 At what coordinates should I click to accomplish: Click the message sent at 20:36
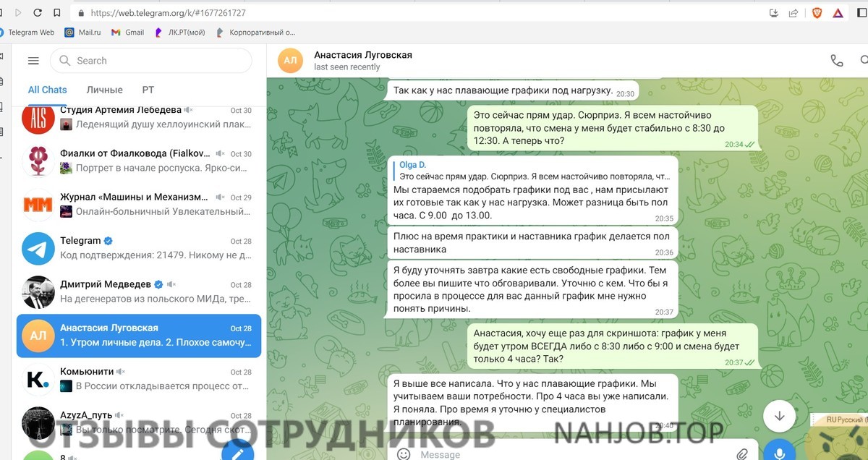[x=533, y=244]
